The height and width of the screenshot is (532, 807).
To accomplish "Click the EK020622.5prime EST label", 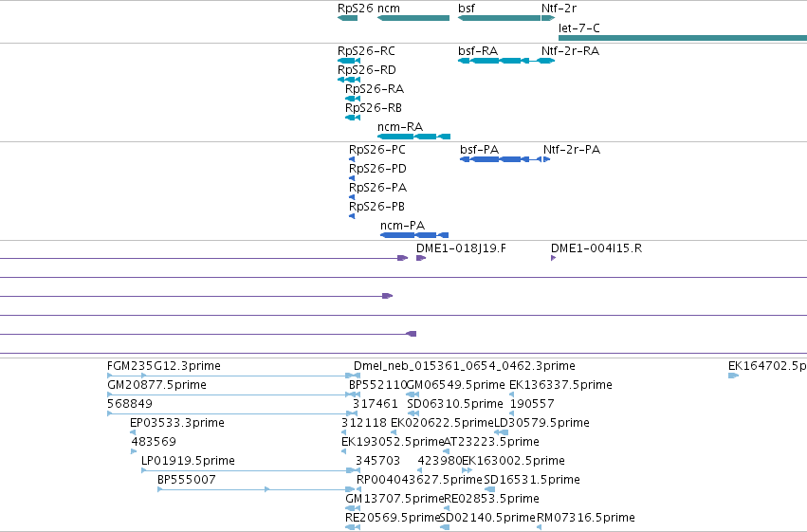I will 442,423.
